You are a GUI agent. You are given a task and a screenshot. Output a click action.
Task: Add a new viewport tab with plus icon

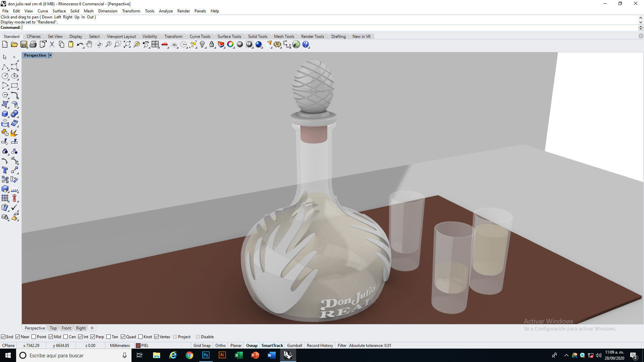[x=92, y=328]
